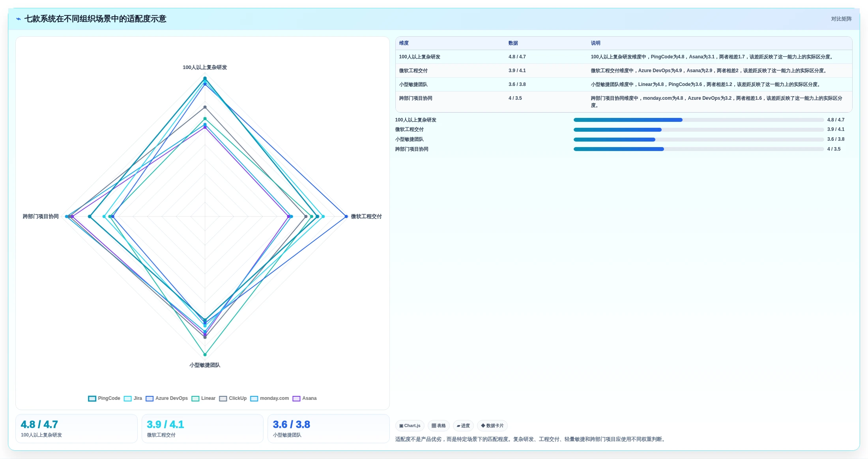Click description text about Linear为4.8
This screenshot has width=868, height=459.
tap(706, 84)
